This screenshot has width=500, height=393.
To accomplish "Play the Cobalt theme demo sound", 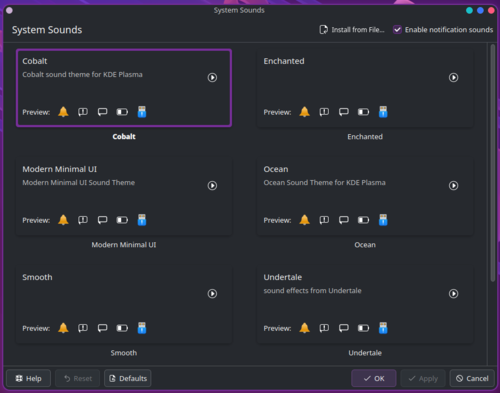I will tap(212, 78).
